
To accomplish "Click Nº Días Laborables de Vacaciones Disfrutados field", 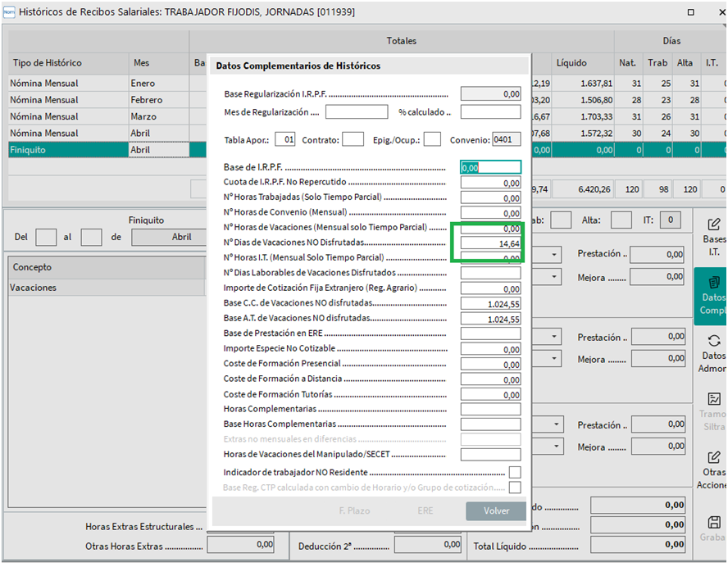I will (491, 274).
